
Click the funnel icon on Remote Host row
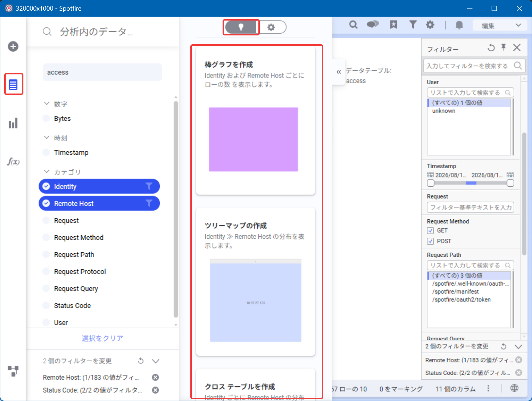pos(149,203)
